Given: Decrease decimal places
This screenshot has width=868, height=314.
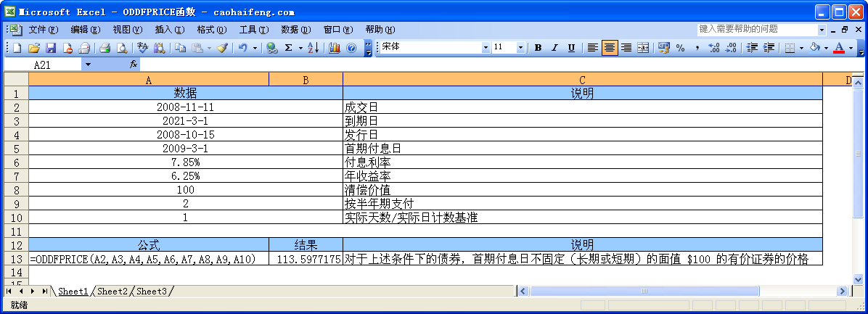Looking at the screenshot, I should 731,48.
